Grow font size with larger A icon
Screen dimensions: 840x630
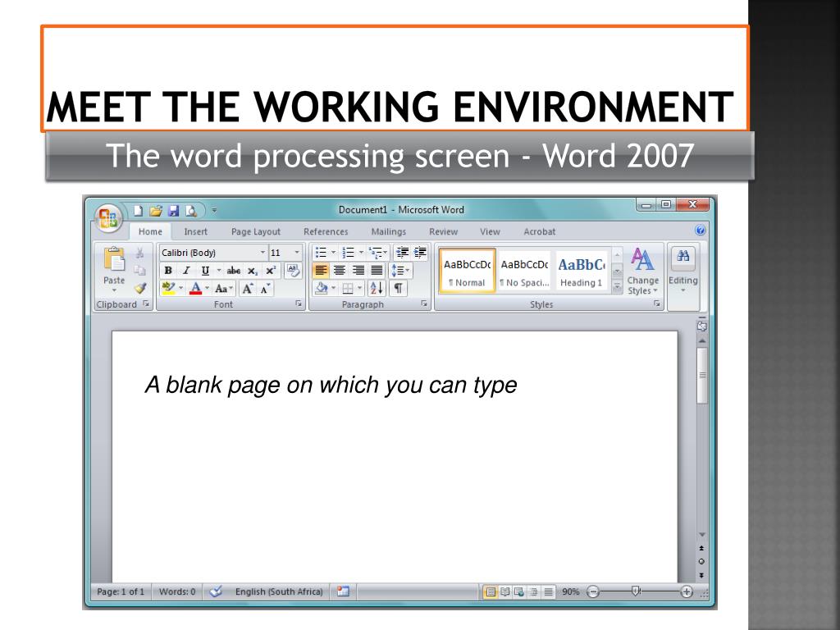(247, 289)
